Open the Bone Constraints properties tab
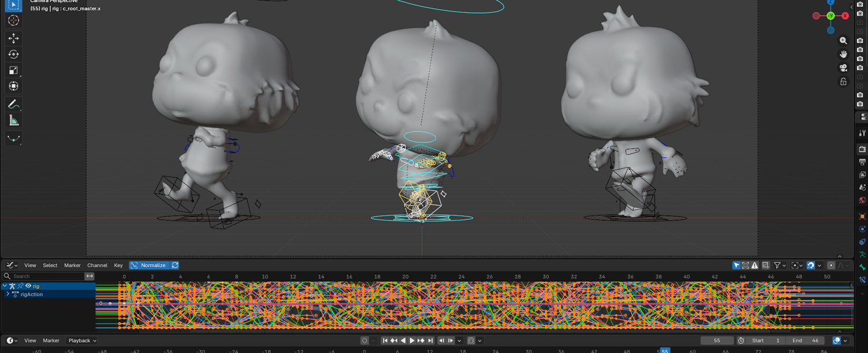The image size is (868, 353). coord(862,280)
